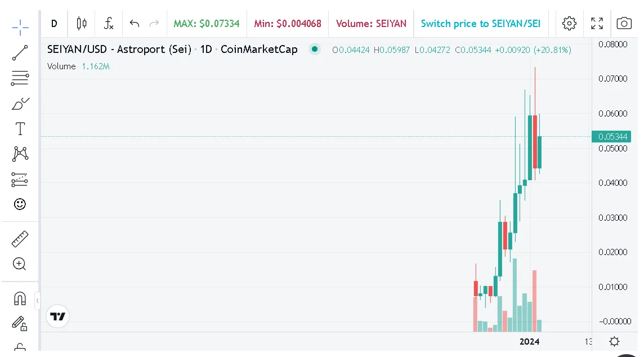Open the time axis settings gear

click(x=614, y=341)
